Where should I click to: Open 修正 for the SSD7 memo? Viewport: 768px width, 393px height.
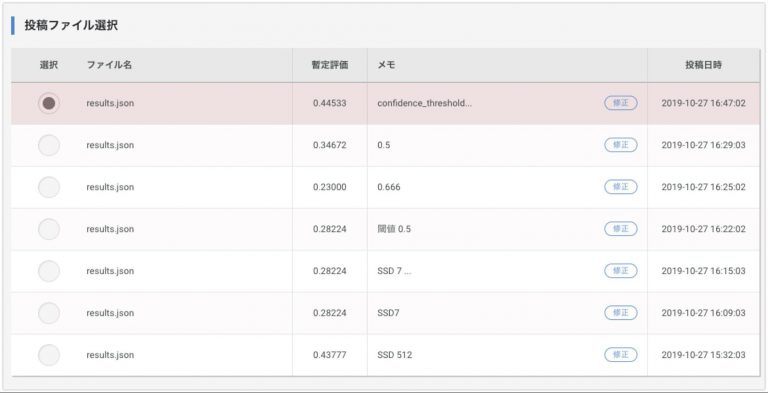[x=621, y=313]
